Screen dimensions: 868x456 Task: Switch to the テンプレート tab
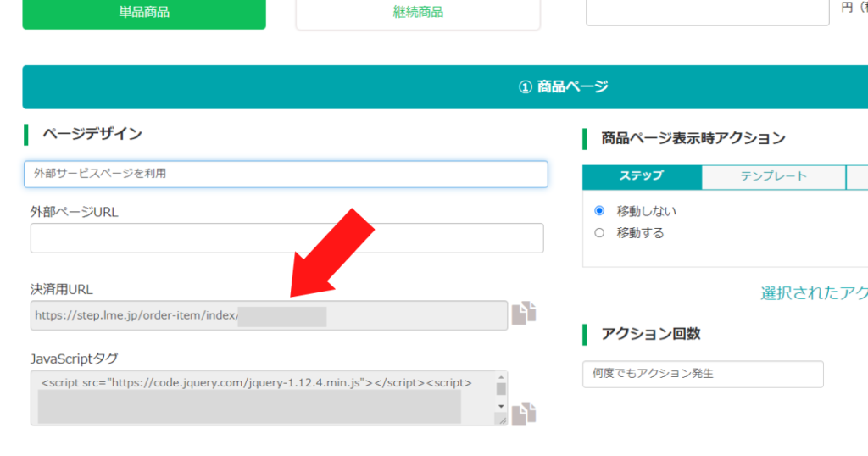[773, 177]
